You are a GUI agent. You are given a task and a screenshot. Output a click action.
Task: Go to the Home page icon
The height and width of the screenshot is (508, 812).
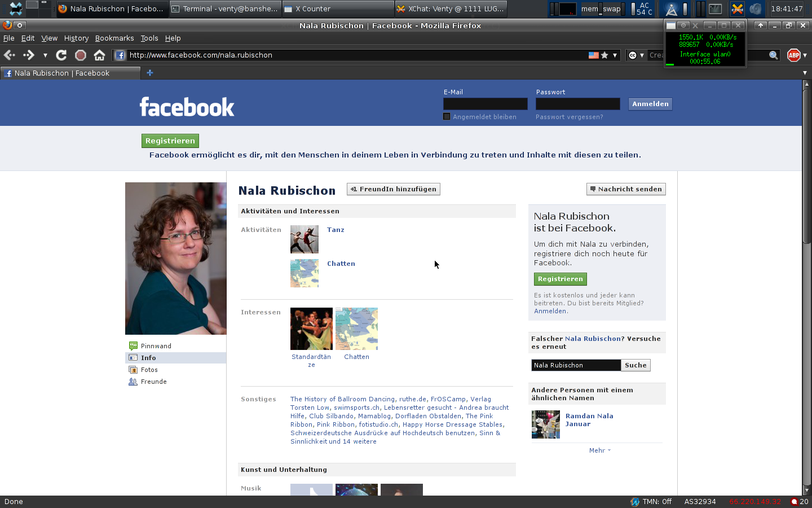[x=99, y=55]
